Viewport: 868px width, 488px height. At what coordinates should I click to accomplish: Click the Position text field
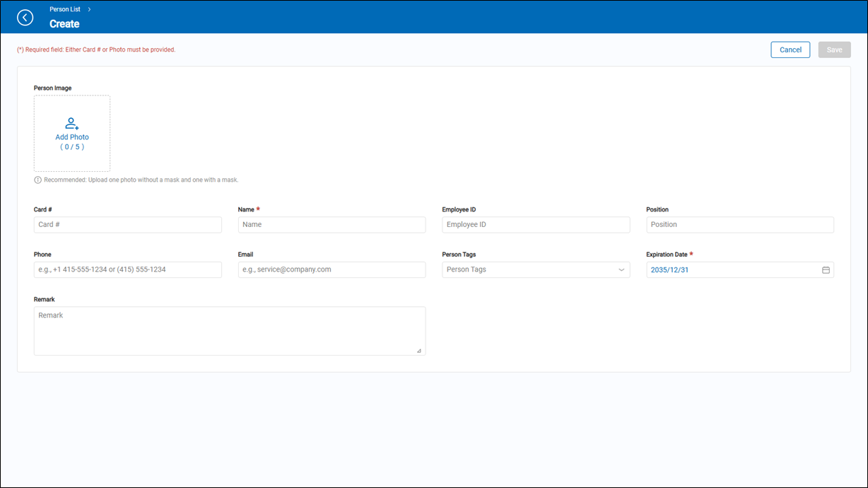739,225
